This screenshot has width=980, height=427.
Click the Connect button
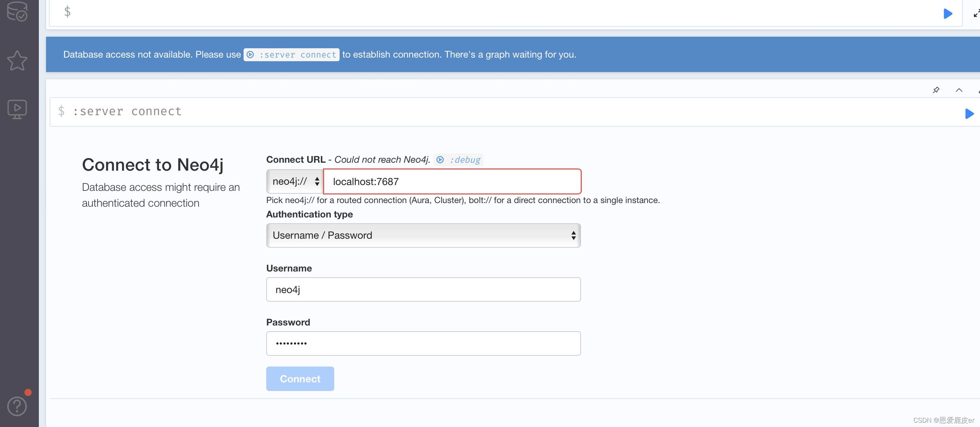pyautogui.click(x=300, y=379)
